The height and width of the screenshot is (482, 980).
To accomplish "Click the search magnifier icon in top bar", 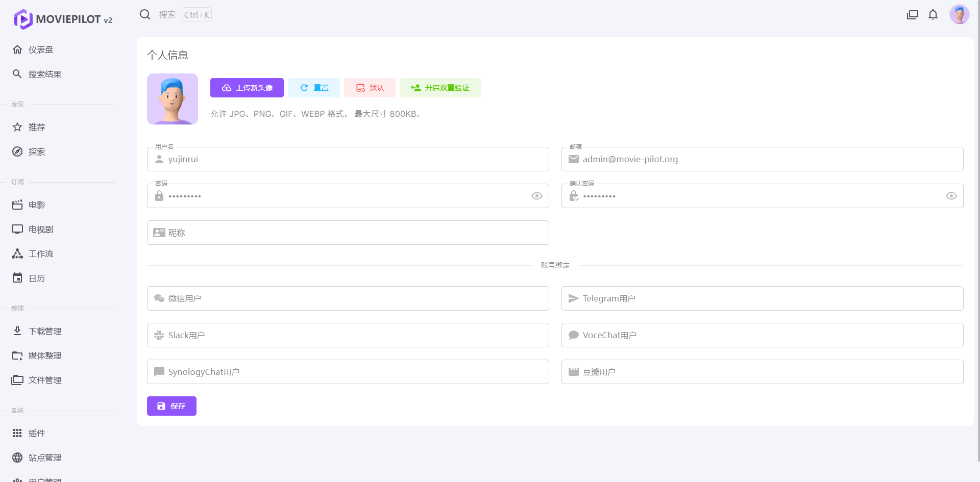I will [x=145, y=14].
